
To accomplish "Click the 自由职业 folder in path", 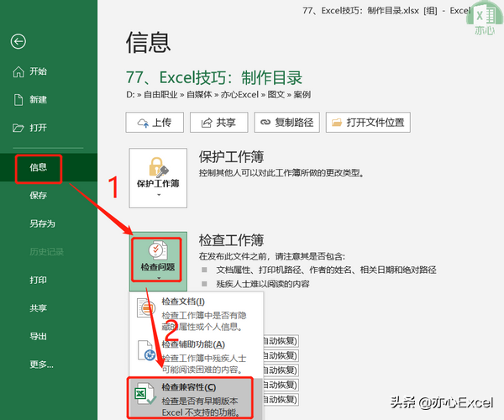I will tap(160, 95).
